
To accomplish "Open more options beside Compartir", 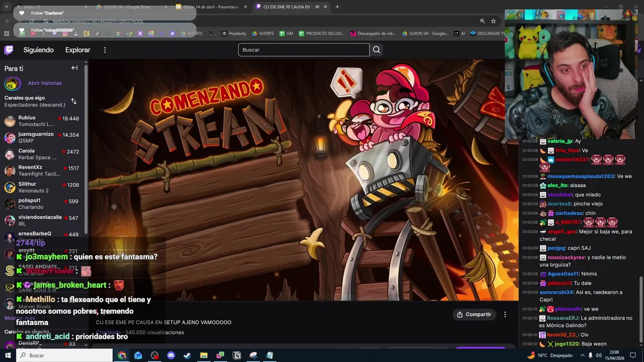I will (505, 314).
